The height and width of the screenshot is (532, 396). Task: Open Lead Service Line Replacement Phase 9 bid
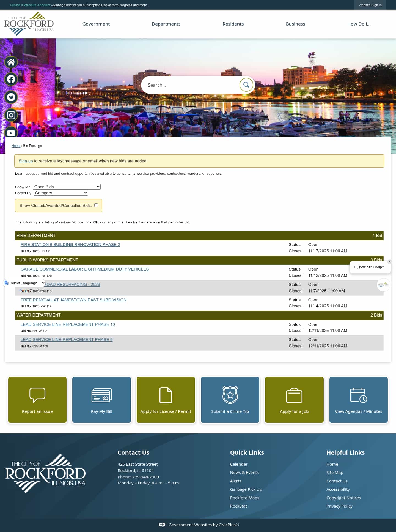[67, 340]
